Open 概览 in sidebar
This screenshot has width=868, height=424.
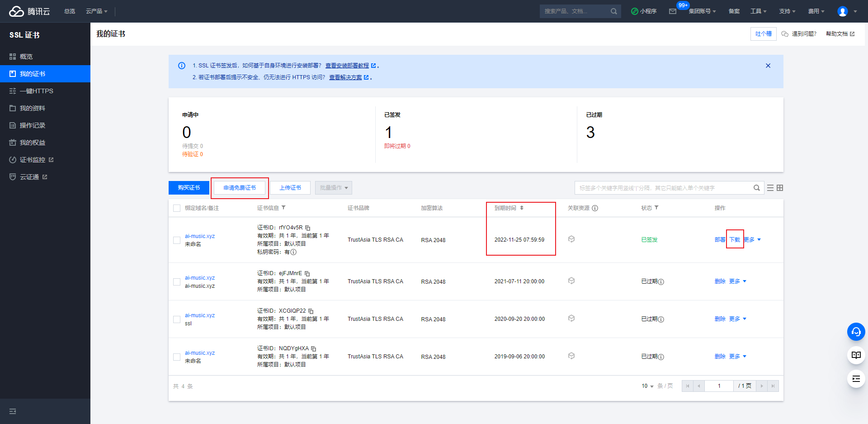click(45, 57)
